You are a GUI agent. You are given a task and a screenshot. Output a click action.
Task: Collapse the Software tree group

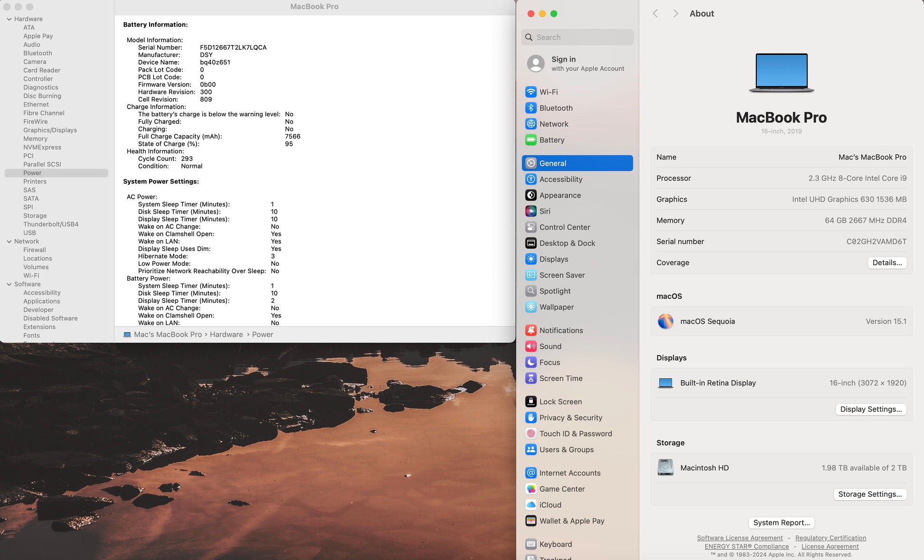(x=9, y=284)
